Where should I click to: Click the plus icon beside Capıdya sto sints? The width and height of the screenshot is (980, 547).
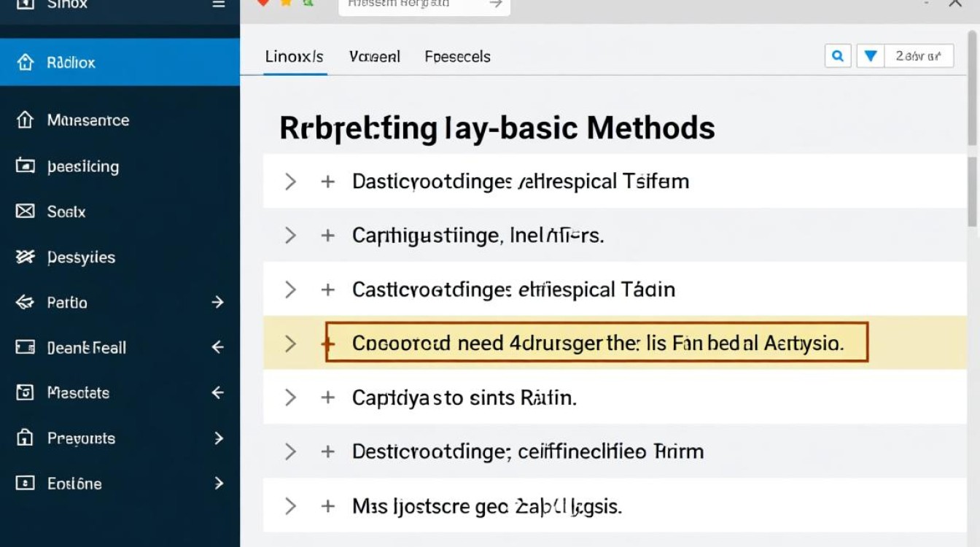point(328,397)
